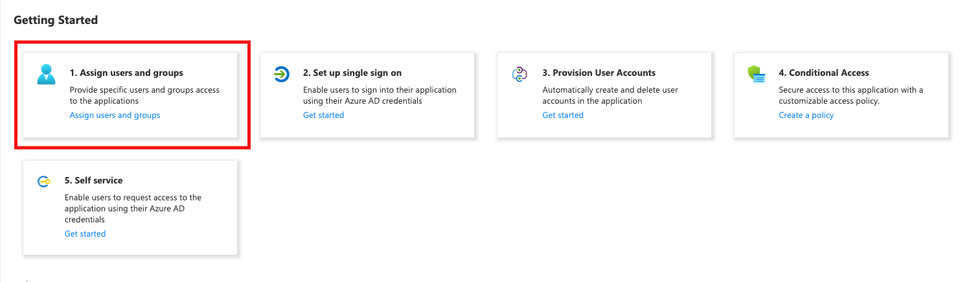Click 'Get started' under Set up single sign on
Image resolution: width=980 pixels, height=282 pixels.
[323, 115]
